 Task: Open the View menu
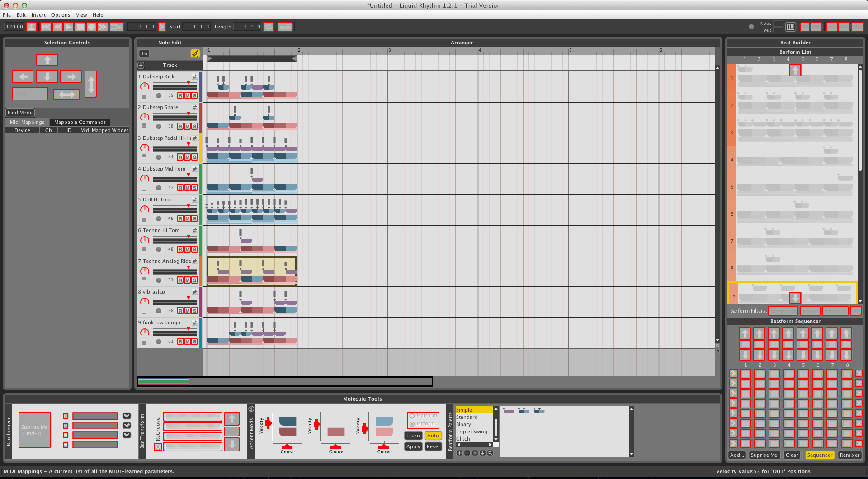click(81, 15)
